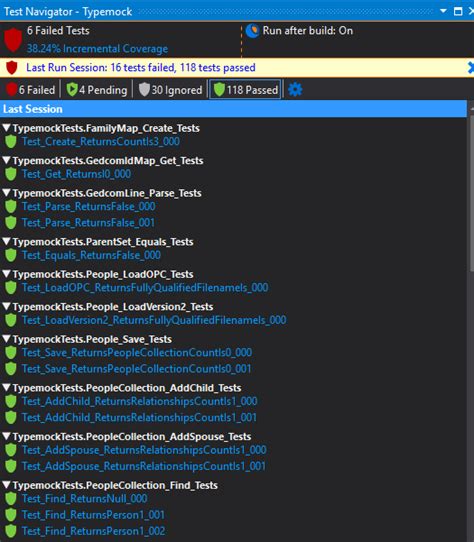Open settings with the blue gear icon
The width and height of the screenshot is (474, 542).
coord(295,90)
